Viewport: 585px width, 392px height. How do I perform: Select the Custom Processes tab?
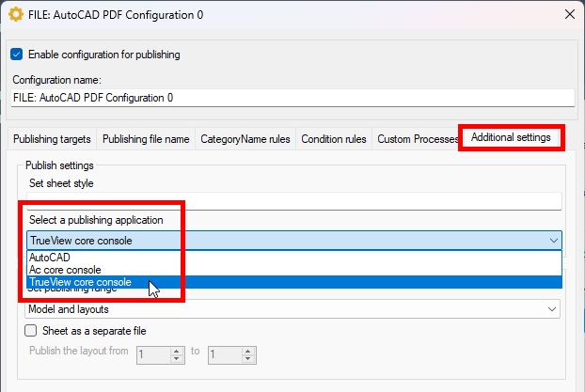pos(418,139)
